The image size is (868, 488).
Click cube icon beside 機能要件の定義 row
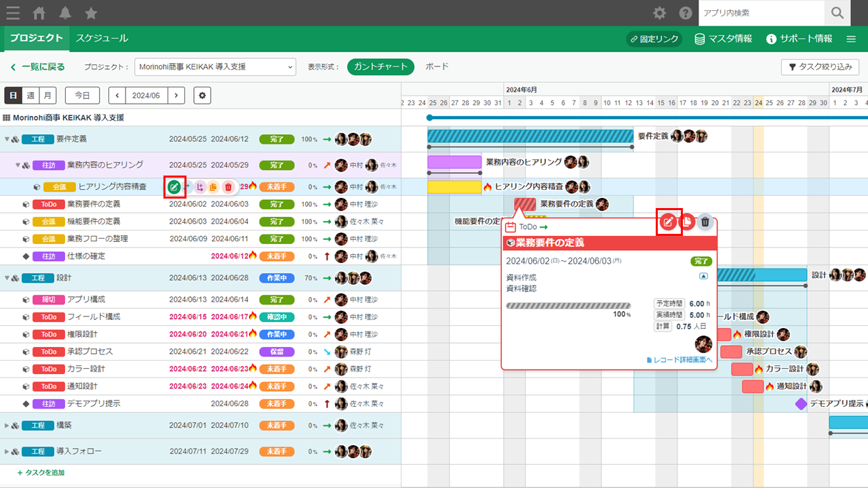pos(25,221)
